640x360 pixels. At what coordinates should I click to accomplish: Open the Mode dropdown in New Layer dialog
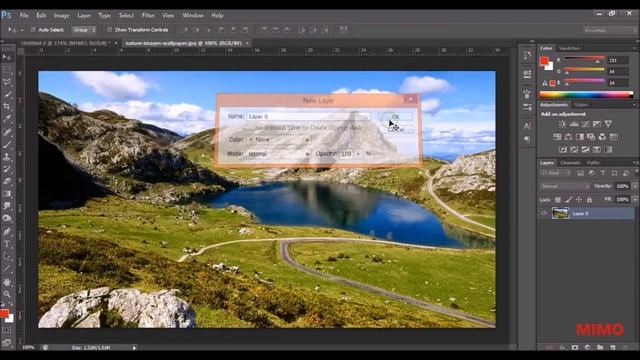coord(279,154)
